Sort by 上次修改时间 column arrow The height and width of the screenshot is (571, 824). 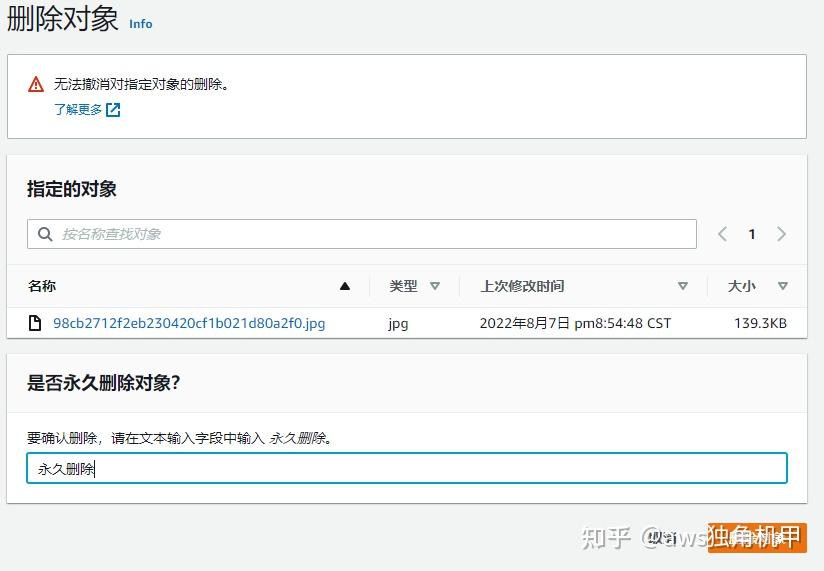click(x=683, y=286)
